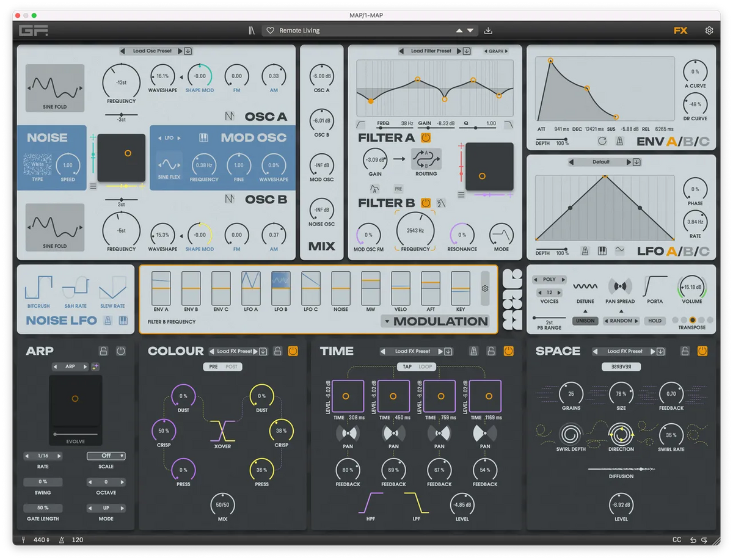
Task: Toggle the ARP power button
Action: tap(121, 351)
